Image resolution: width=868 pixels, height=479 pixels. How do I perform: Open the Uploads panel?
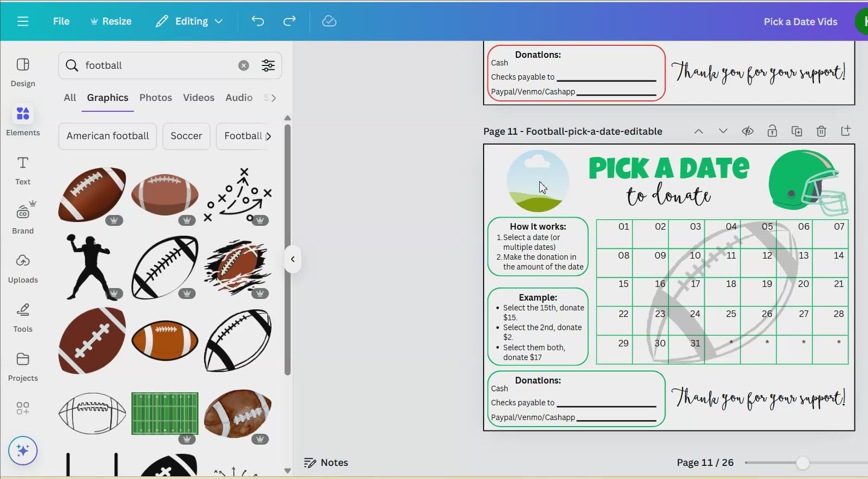pyautogui.click(x=22, y=268)
